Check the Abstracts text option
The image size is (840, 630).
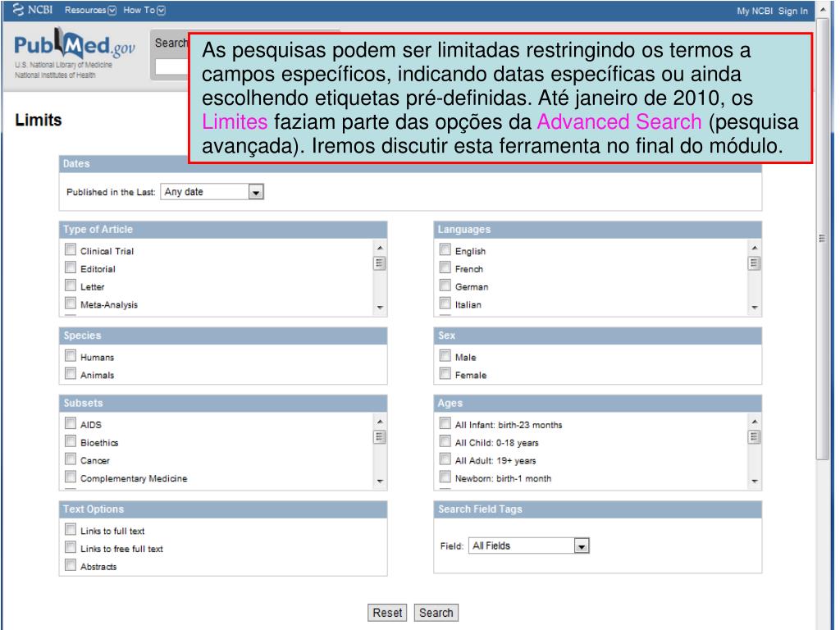click(x=71, y=565)
